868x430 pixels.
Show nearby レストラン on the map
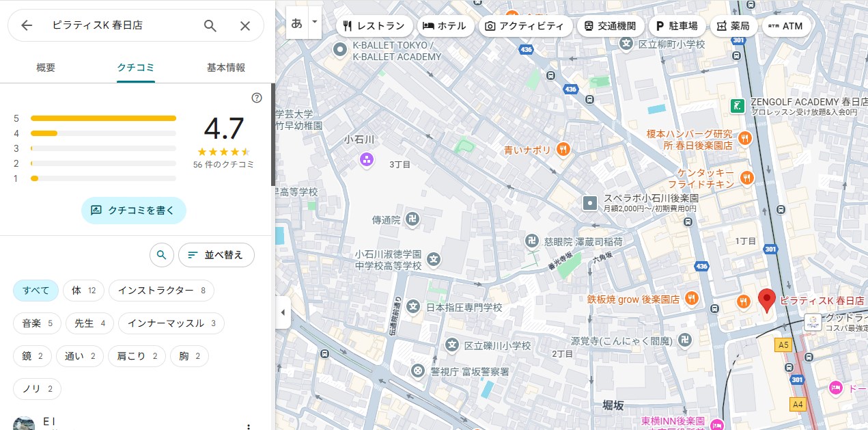tap(374, 26)
